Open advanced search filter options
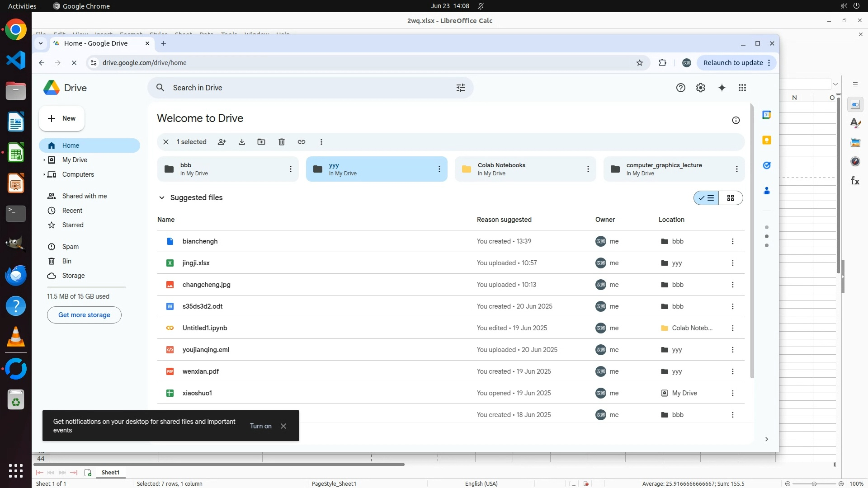 click(461, 88)
